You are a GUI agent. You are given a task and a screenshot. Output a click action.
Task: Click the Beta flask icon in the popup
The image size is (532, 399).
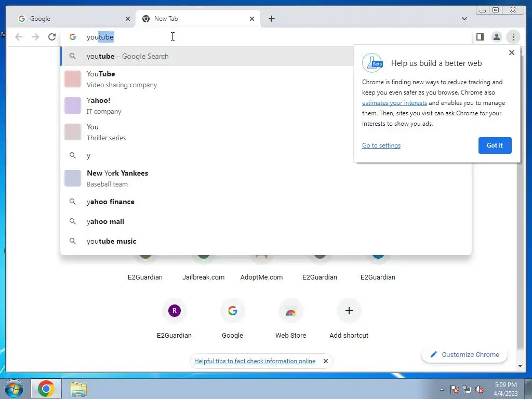point(372,63)
